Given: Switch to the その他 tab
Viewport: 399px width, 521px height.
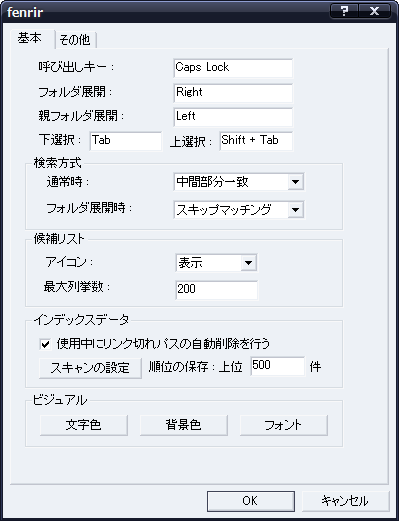Looking at the screenshot, I should click(x=76, y=40).
